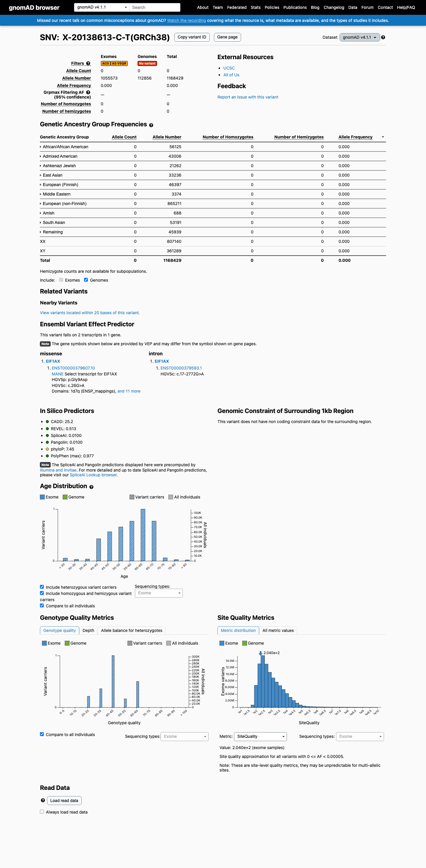
Task: Click the AC0 filter badge
Action: click(106, 63)
